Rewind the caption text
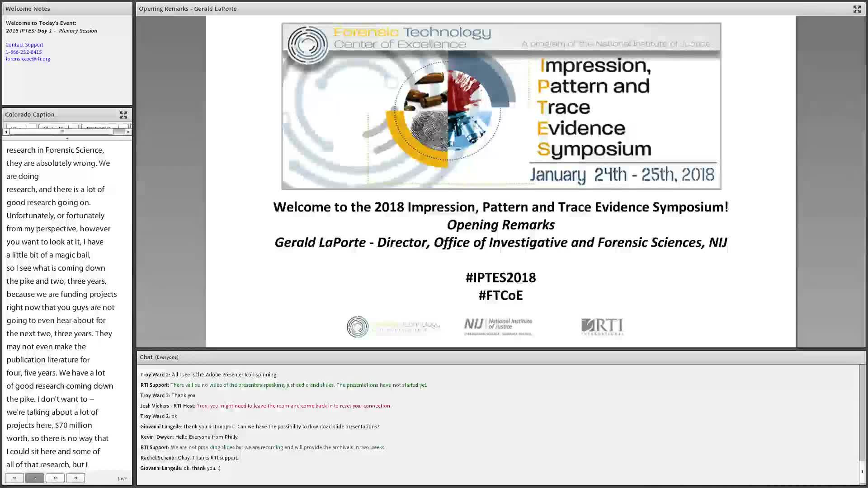Screen dimensions: 868x488 (x=14, y=478)
